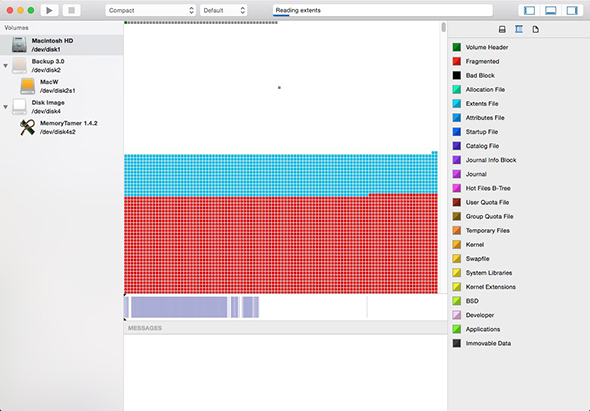Click the Journal swatch
590x411 pixels.
point(456,174)
